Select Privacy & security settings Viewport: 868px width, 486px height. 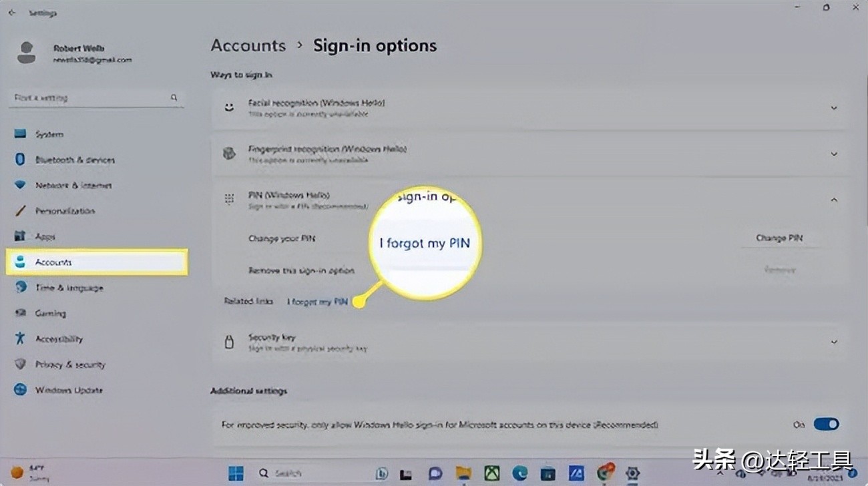click(71, 364)
